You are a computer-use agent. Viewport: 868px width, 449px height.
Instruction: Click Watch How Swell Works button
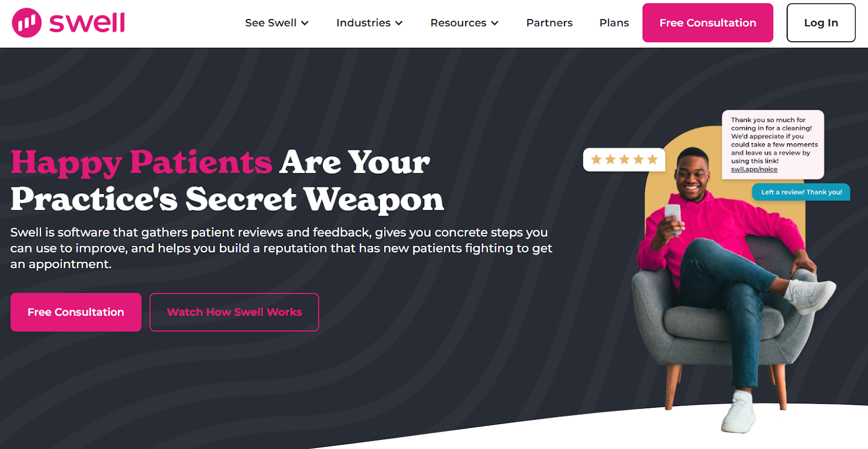pyautogui.click(x=234, y=312)
